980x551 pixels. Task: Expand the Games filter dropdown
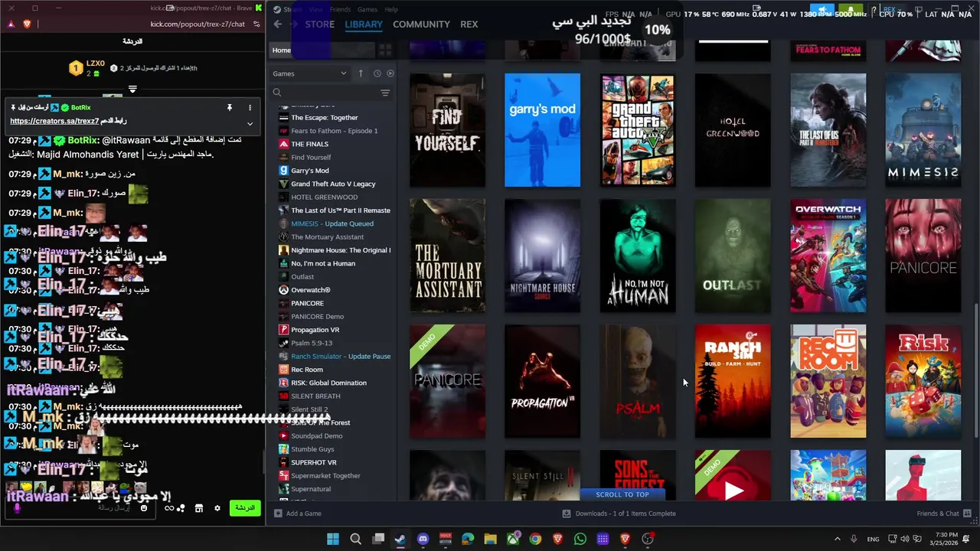[309, 73]
